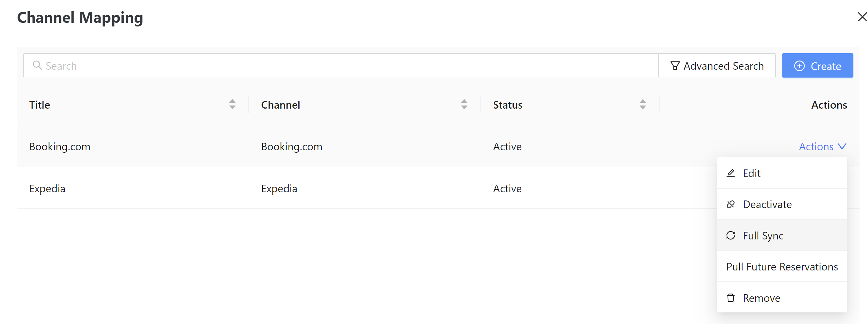Click the Channel Mapping heading
This screenshot has width=868, height=324.
[x=80, y=18]
